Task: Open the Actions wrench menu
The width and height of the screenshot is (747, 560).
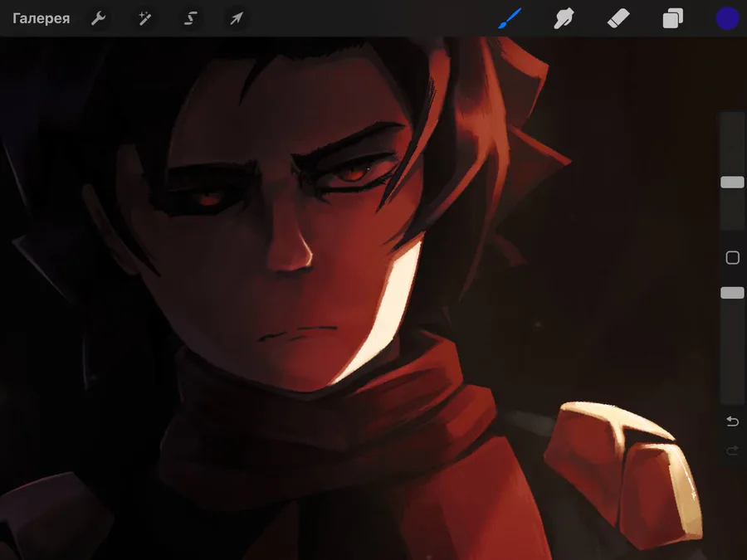Action: tap(98, 18)
